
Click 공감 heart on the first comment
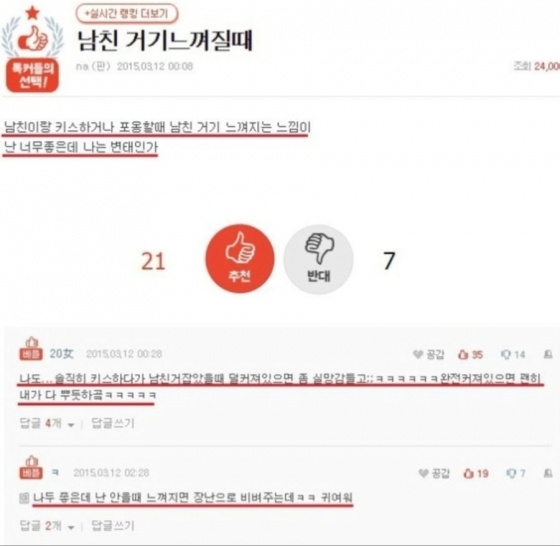coord(429,355)
